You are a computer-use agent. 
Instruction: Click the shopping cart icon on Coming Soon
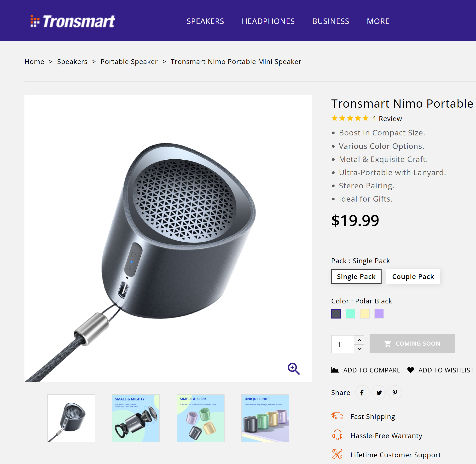coord(388,343)
